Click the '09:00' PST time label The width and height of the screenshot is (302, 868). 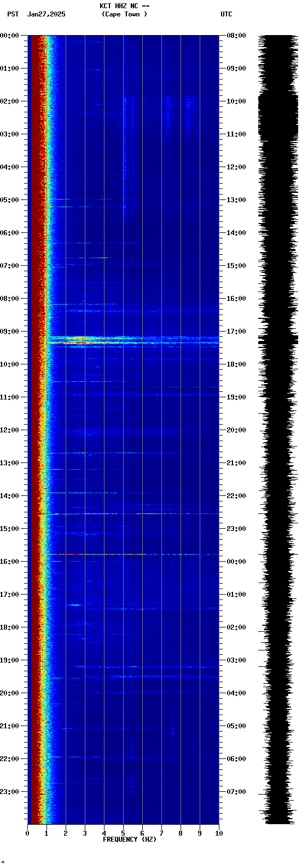(9, 332)
